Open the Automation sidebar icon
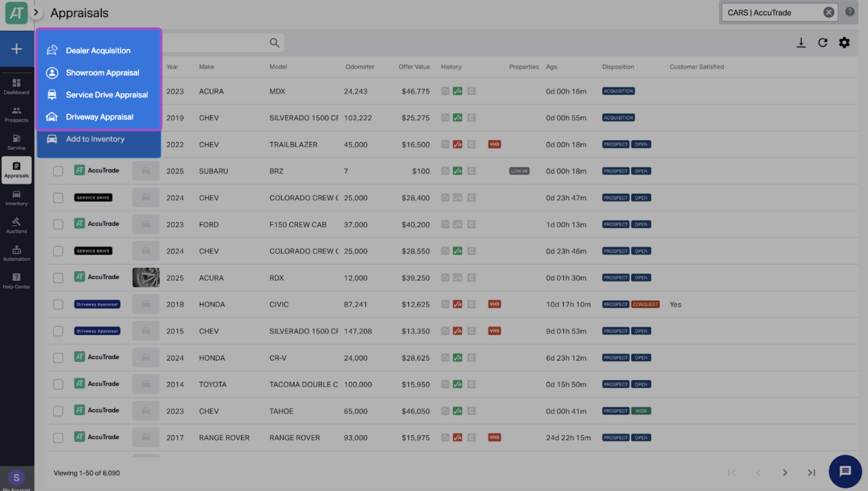 [16, 253]
